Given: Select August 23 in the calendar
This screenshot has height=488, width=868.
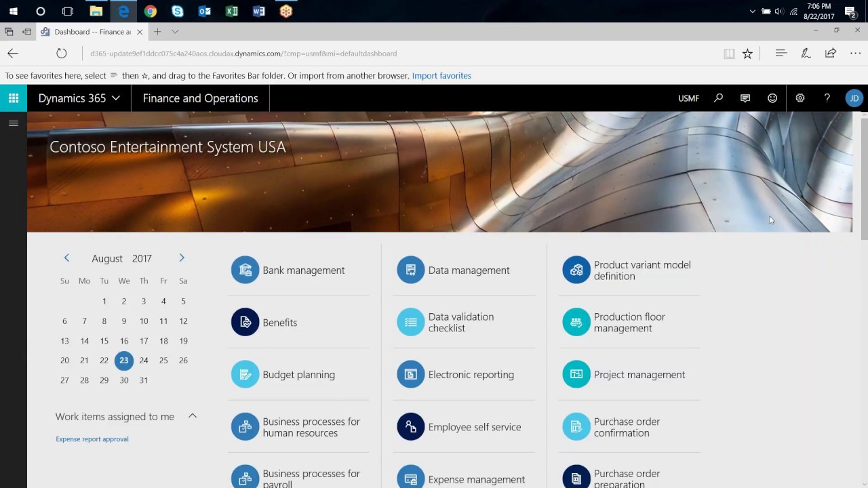Looking at the screenshot, I should point(123,361).
